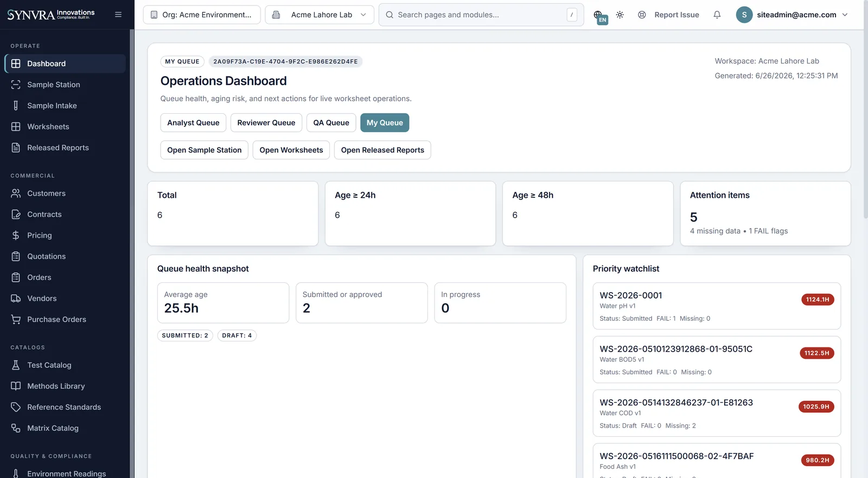Focus the Search pages and modules field
Viewport: 868px width, 478px height.
click(x=481, y=15)
